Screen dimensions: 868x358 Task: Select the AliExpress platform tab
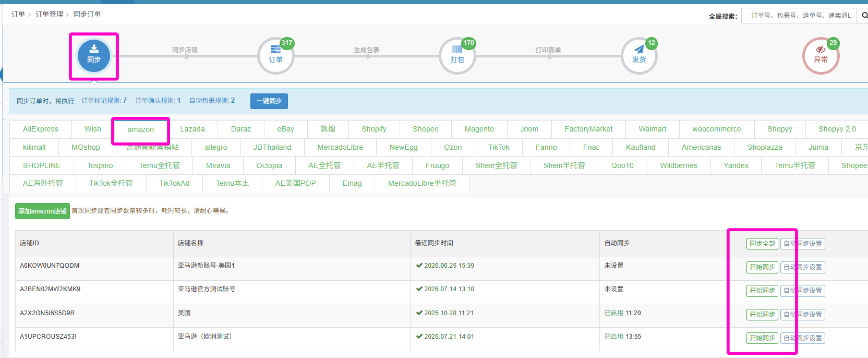41,129
